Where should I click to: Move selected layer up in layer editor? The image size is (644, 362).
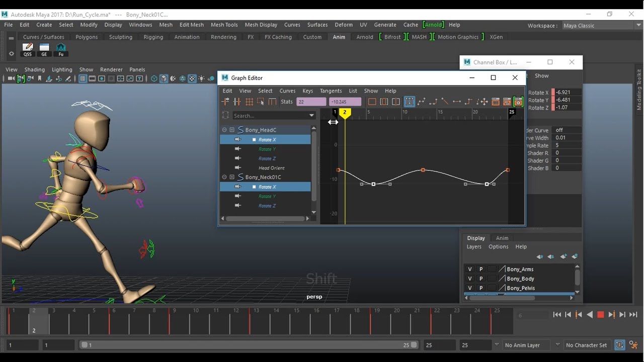tap(540, 256)
